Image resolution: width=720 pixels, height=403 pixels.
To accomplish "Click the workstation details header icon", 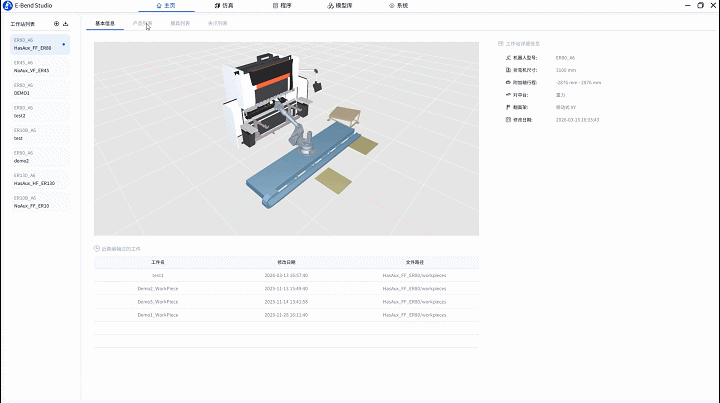I will 501,44.
